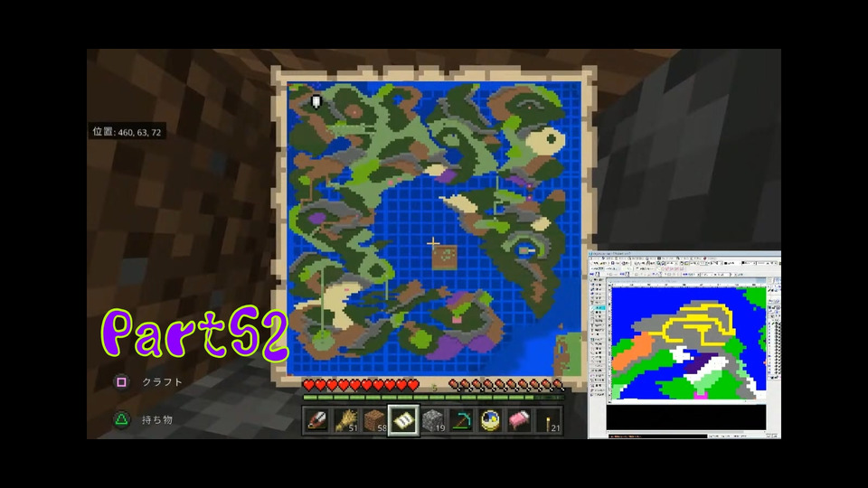The image size is (868, 488).
Task: Click the paint window title bar
Action: [684, 253]
